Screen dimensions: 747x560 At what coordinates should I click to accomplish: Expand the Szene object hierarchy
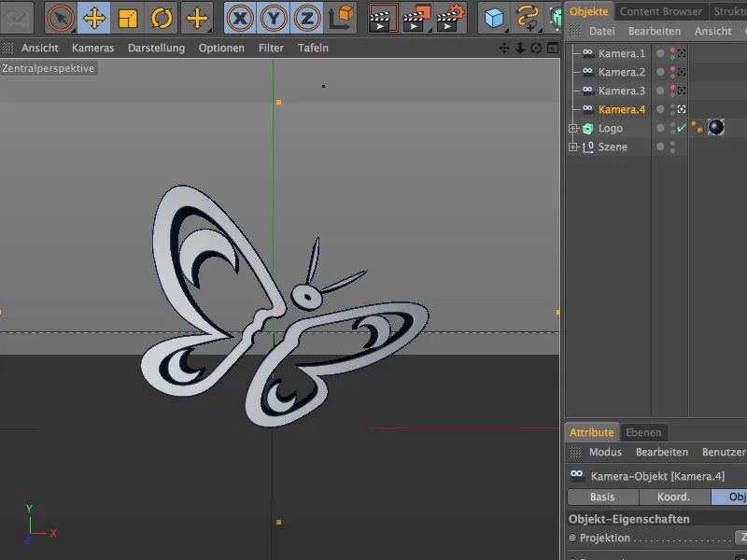pyautogui.click(x=573, y=147)
